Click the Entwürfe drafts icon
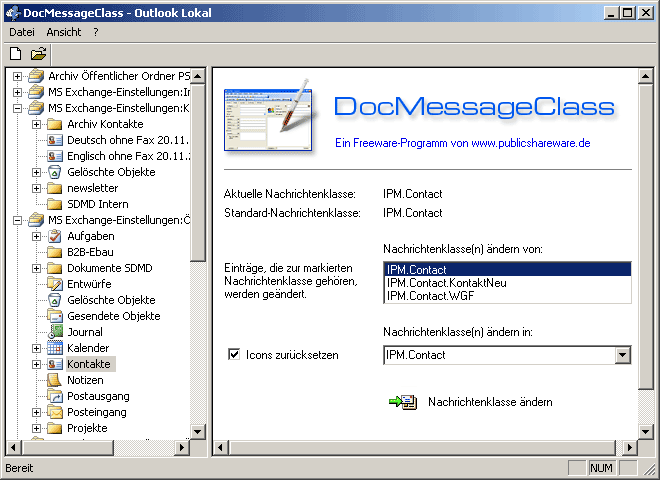660x480 pixels. coord(55,284)
